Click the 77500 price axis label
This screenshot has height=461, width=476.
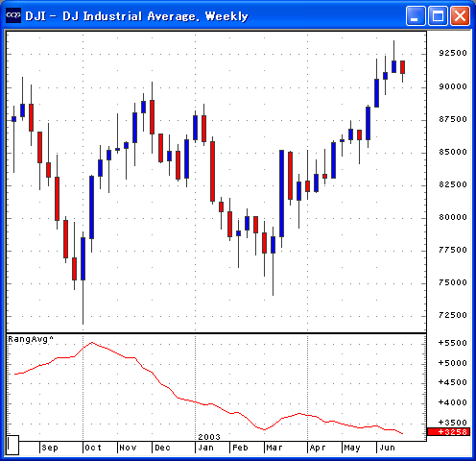453,250
